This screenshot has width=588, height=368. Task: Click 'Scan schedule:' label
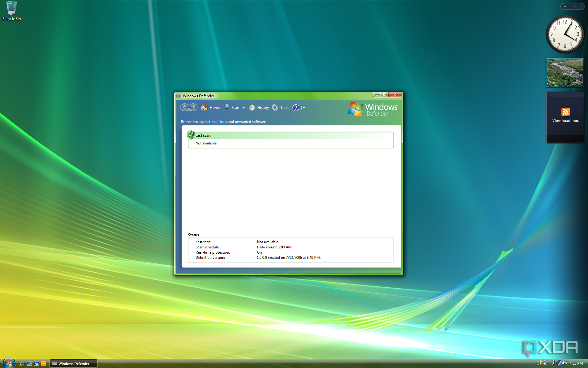click(208, 247)
